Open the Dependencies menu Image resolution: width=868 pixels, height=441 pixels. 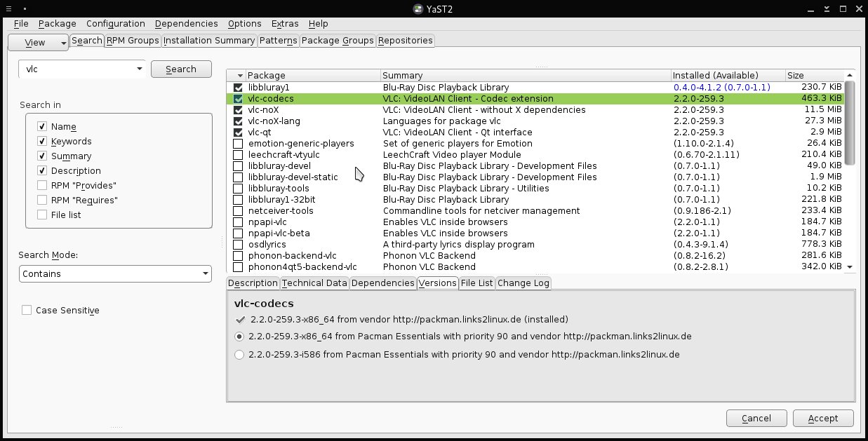pos(186,23)
